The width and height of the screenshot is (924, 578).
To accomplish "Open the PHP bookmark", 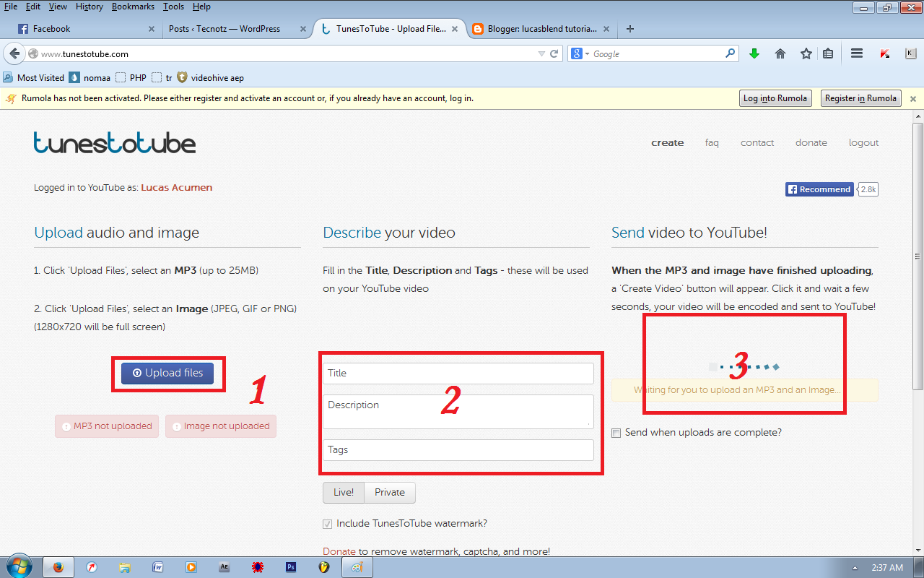I will click(131, 77).
